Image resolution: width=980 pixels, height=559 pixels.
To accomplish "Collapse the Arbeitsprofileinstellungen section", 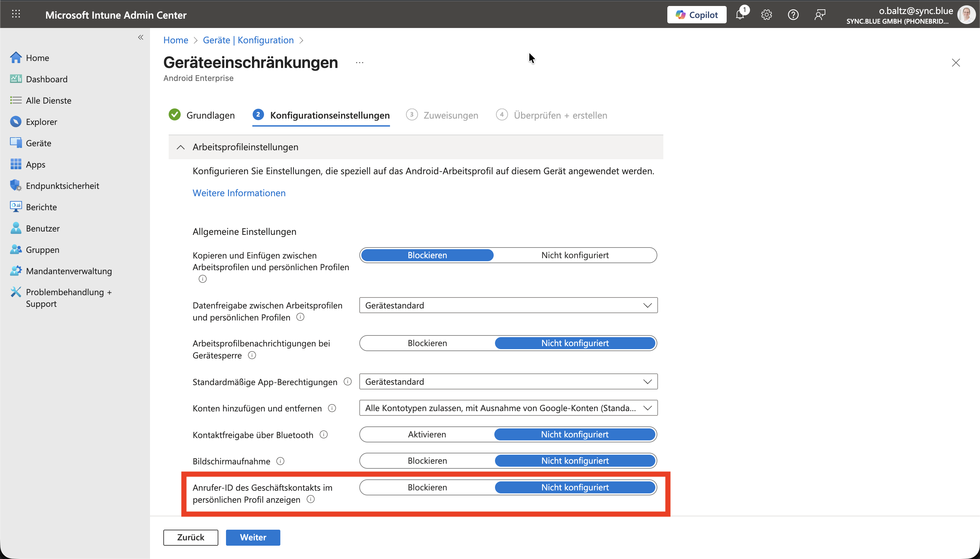I will 181,148.
